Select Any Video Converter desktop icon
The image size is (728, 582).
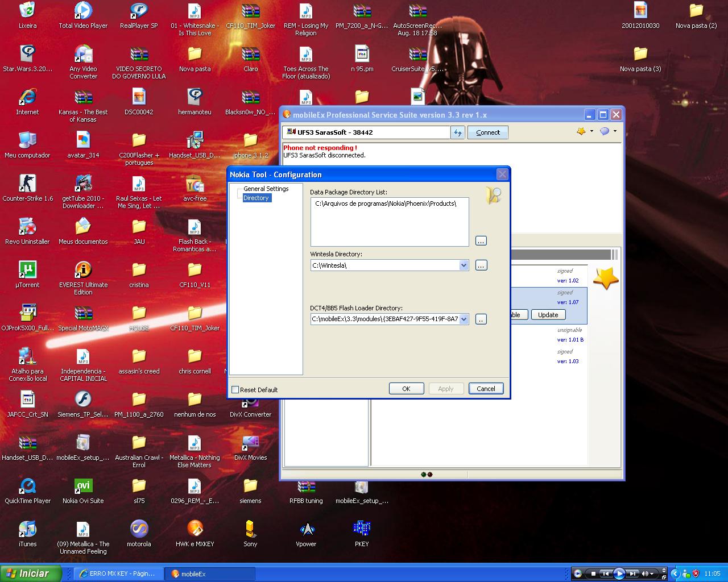coord(83,63)
